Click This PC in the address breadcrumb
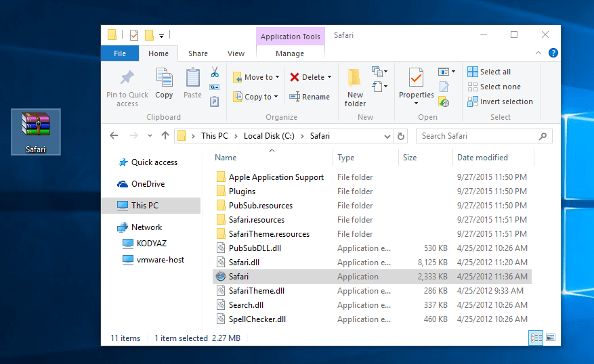The image size is (594, 364). (x=215, y=136)
